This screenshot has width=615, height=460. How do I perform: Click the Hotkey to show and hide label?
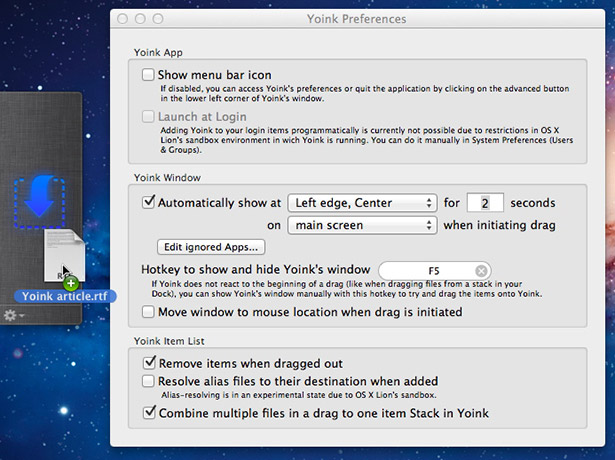coord(256,269)
